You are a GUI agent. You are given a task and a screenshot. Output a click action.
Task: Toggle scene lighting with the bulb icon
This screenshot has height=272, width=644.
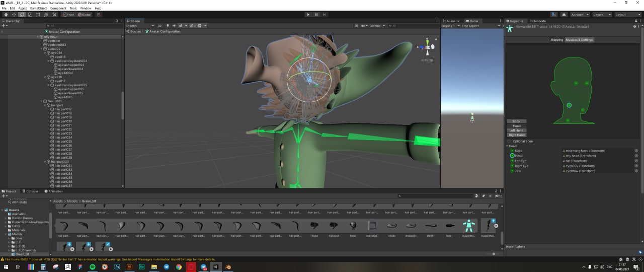(x=167, y=25)
